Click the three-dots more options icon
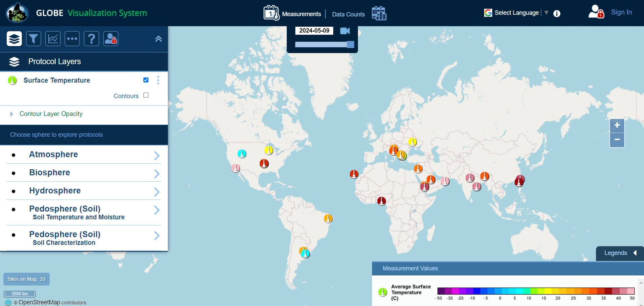The width and height of the screenshot is (644, 306). [x=72, y=39]
